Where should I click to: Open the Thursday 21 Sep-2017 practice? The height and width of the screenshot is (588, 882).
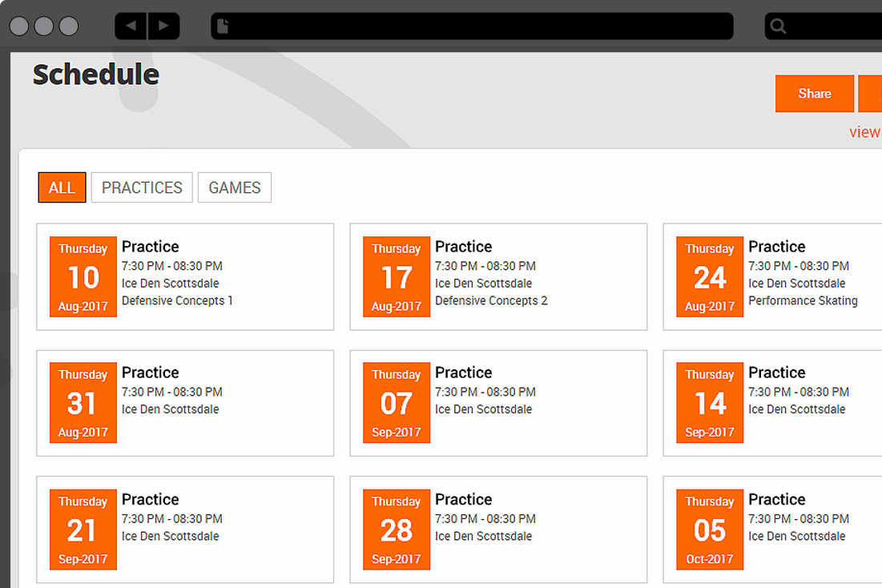point(184,530)
